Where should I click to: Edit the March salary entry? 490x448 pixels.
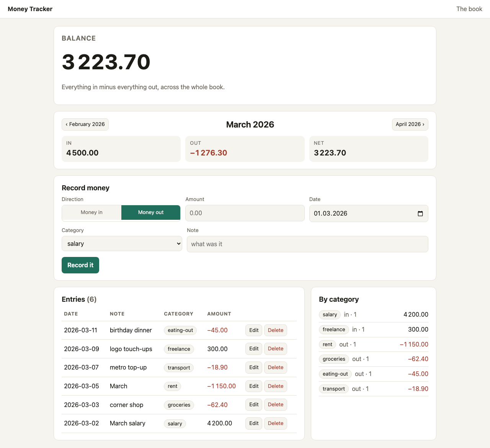[x=254, y=423]
